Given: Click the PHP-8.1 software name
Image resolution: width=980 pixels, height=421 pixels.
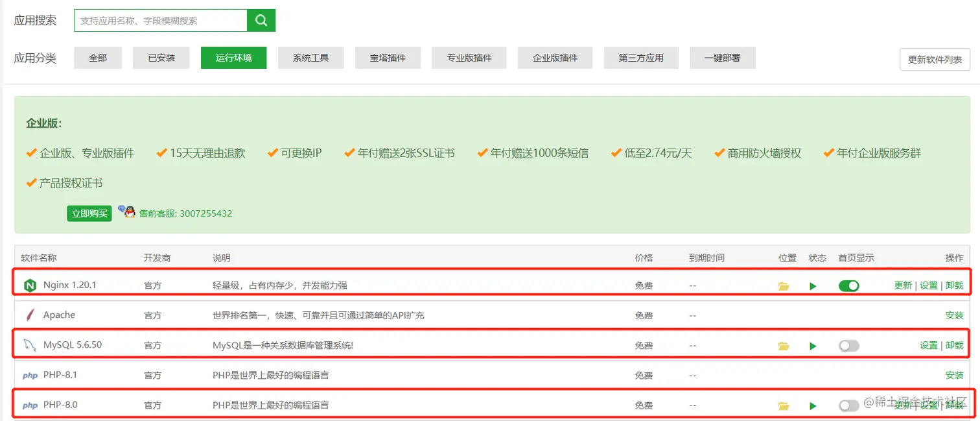Looking at the screenshot, I should point(60,375).
